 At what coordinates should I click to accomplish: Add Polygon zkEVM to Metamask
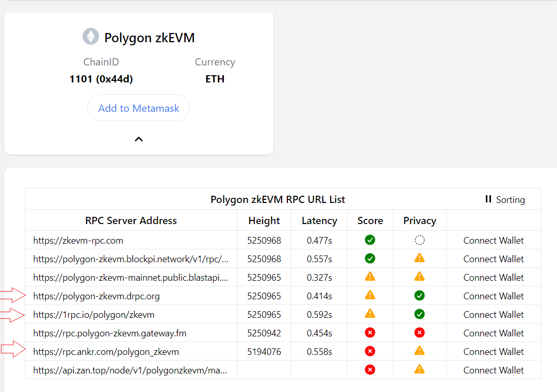point(139,108)
